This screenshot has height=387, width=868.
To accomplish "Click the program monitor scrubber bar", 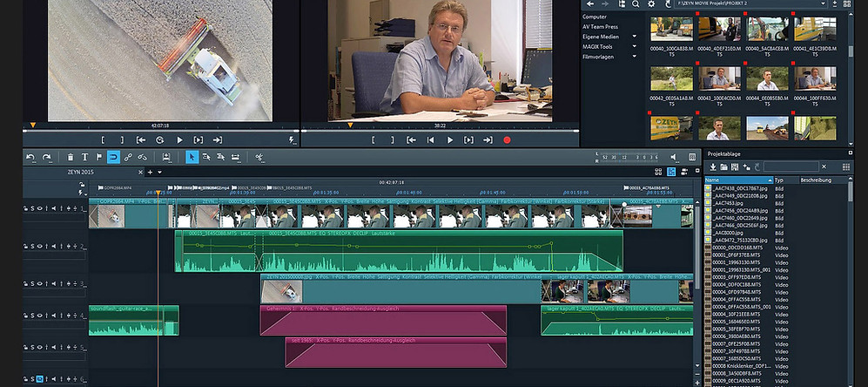I will (x=440, y=131).
